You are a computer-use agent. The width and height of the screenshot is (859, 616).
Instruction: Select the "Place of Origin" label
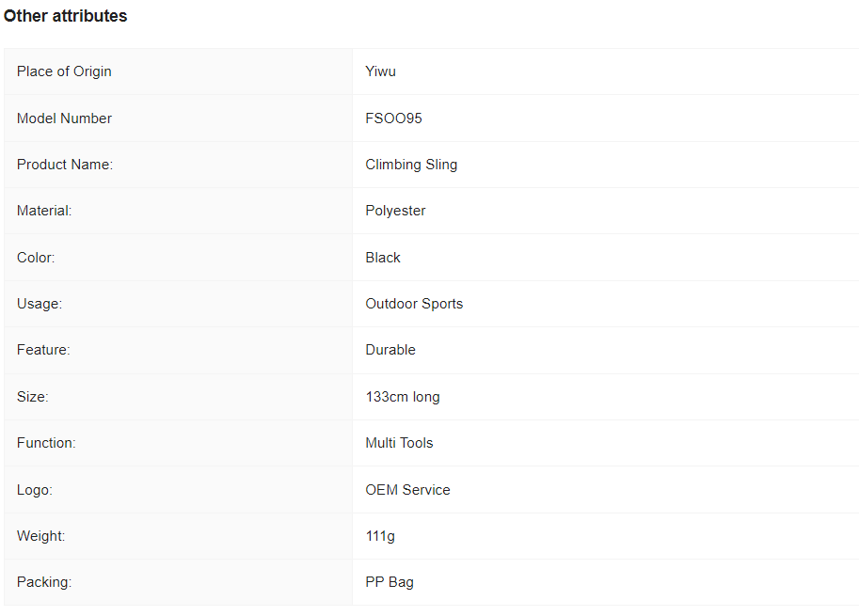click(64, 71)
